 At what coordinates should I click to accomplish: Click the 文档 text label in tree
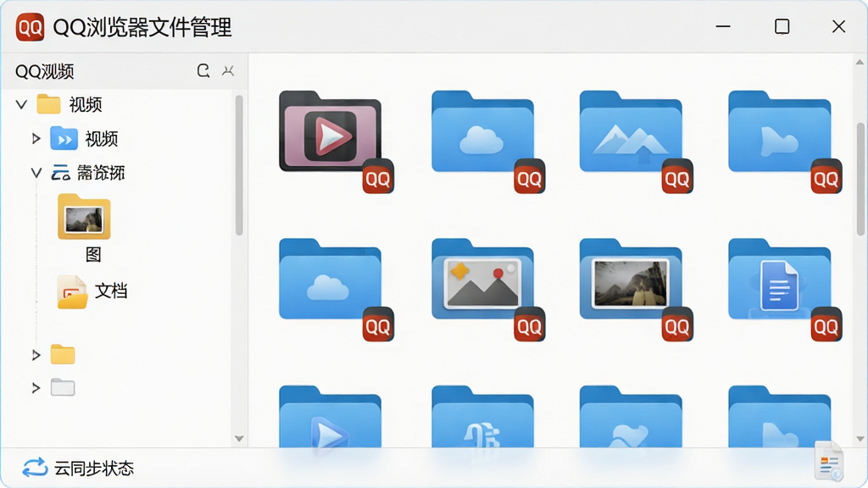click(x=111, y=291)
